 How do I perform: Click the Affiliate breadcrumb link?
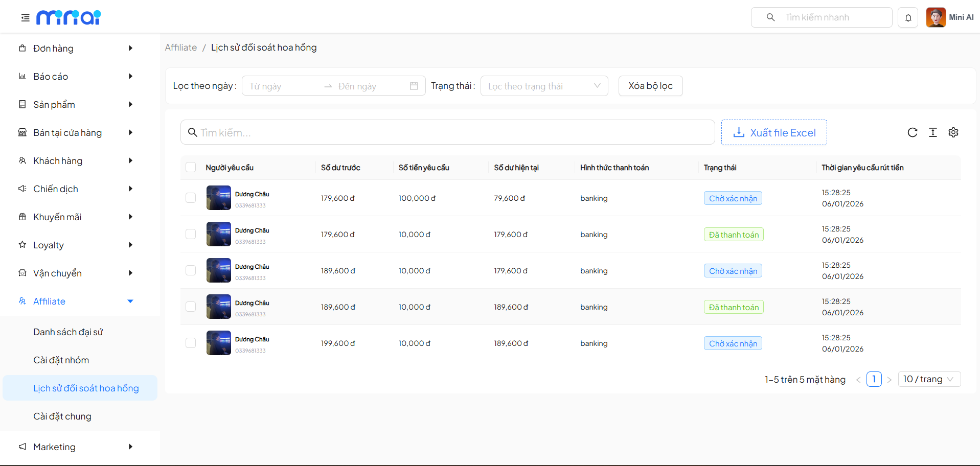pos(180,48)
